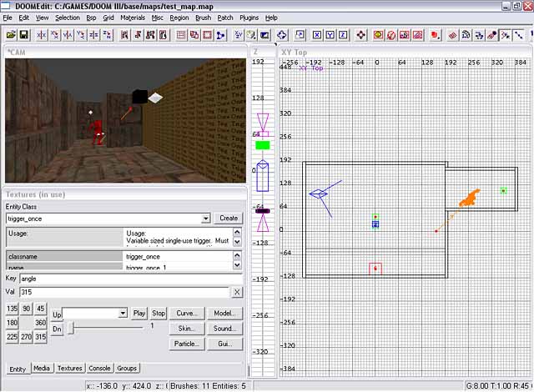Open the Selection menu
The image size is (534, 392).
click(x=68, y=18)
